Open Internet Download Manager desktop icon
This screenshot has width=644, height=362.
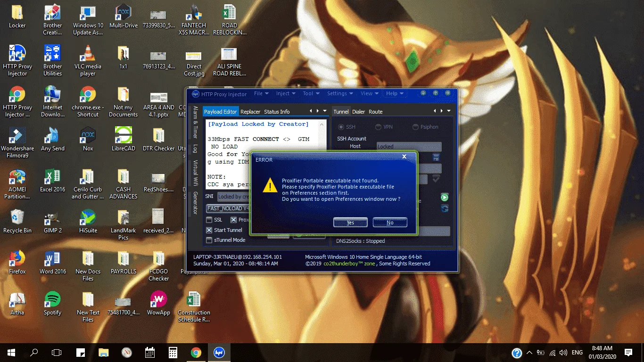(x=52, y=101)
